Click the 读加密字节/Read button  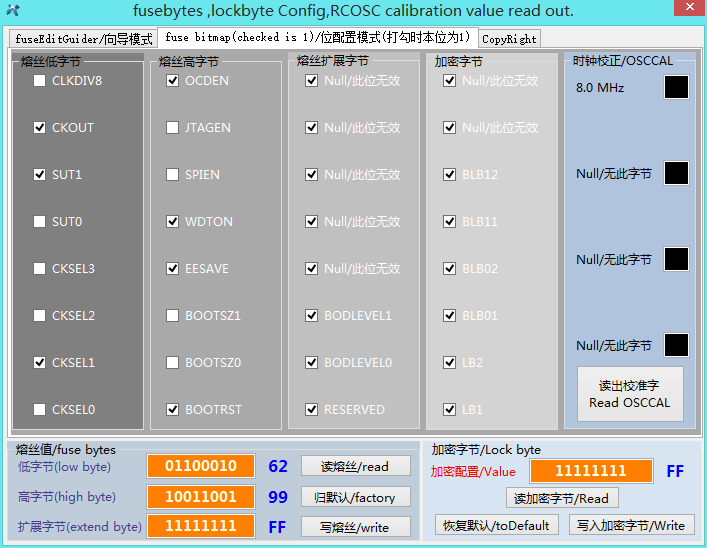(562, 498)
